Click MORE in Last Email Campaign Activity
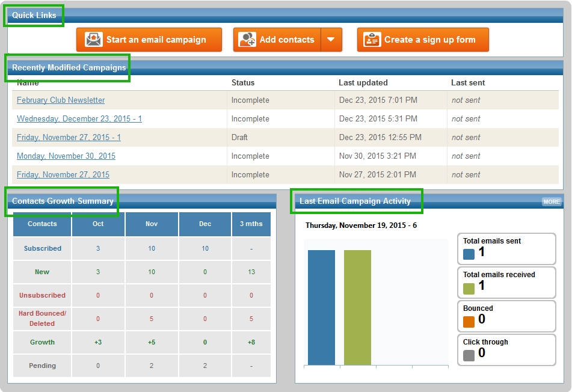 tap(552, 202)
